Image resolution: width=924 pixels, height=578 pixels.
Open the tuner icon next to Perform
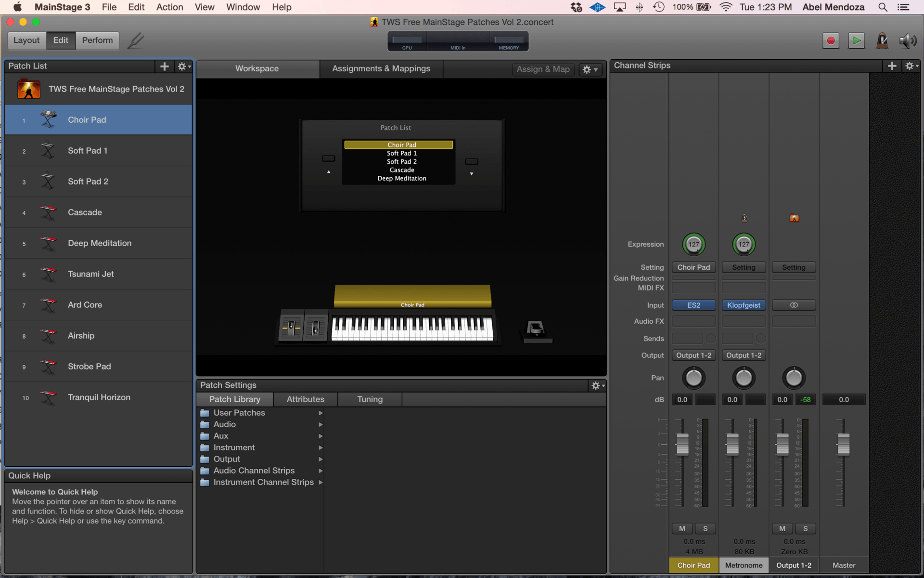[136, 41]
